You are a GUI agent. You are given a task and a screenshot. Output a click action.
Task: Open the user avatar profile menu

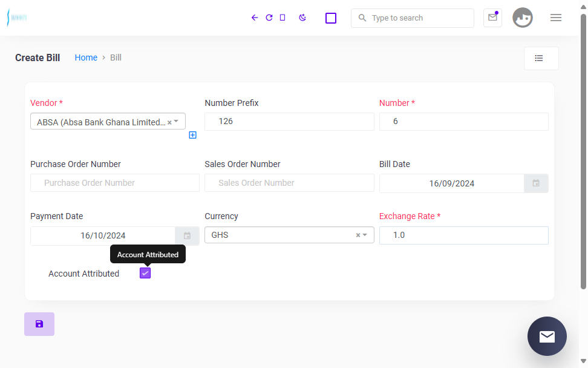523,18
